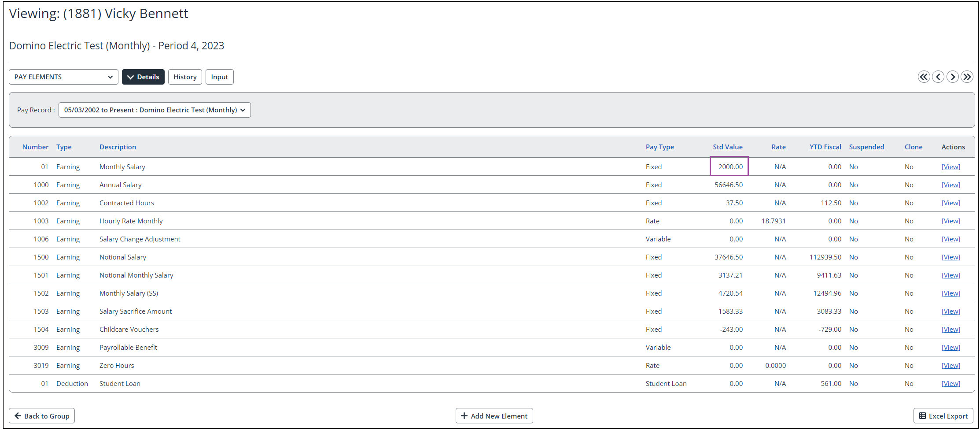Expand the Pay Record dropdown

[x=155, y=110]
